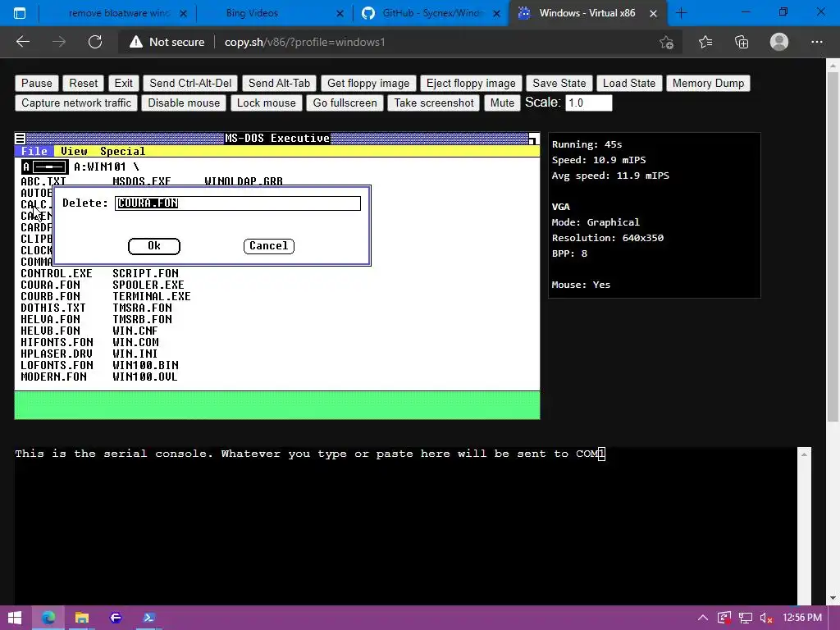
Task: Open a new browser tab
Action: pos(682,13)
